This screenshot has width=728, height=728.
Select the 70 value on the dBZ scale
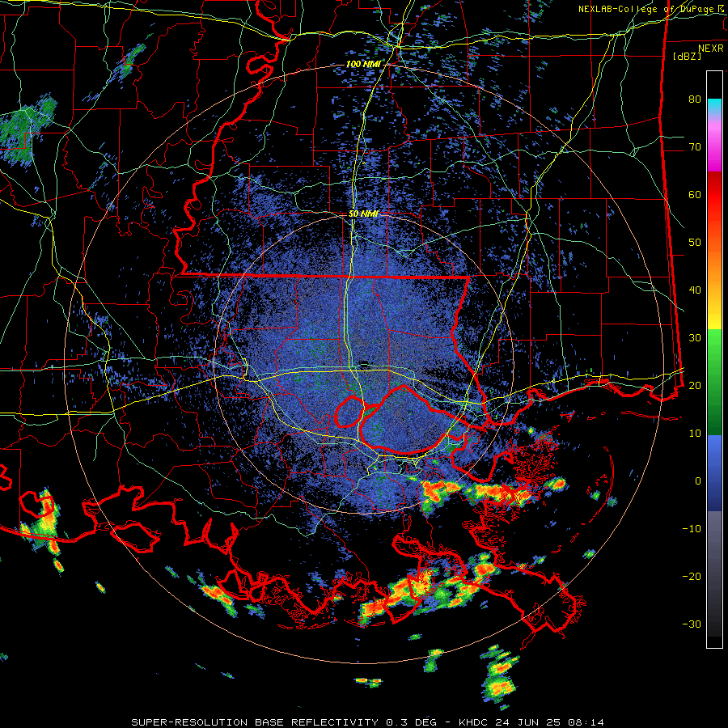pyautogui.click(x=695, y=147)
